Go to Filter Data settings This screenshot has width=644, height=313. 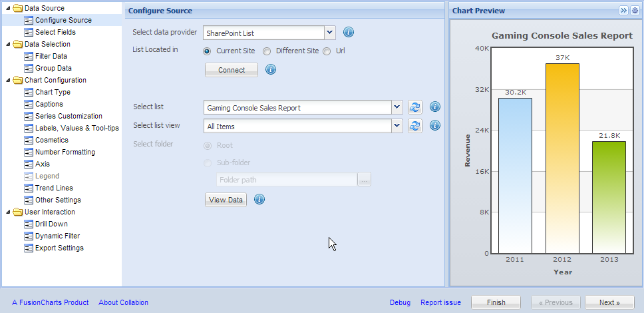(x=51, y=56)
